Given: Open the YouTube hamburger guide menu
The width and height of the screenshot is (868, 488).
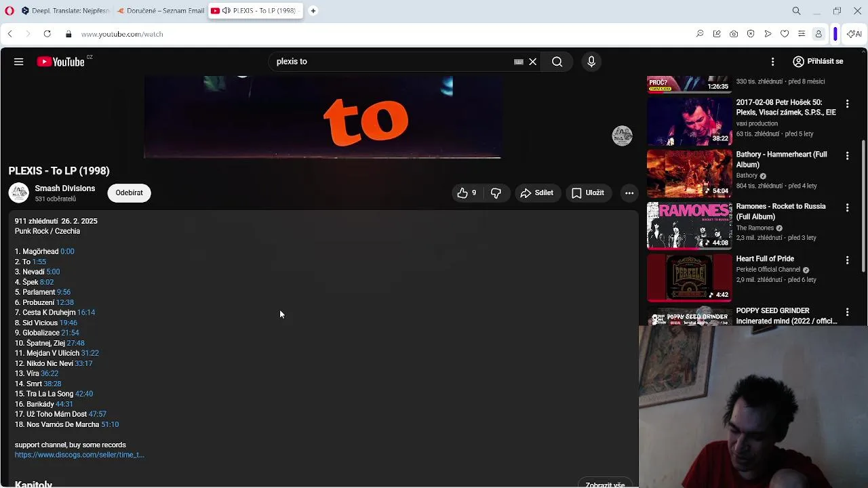Looking at the screenshot, I should (x=19, y=62).
